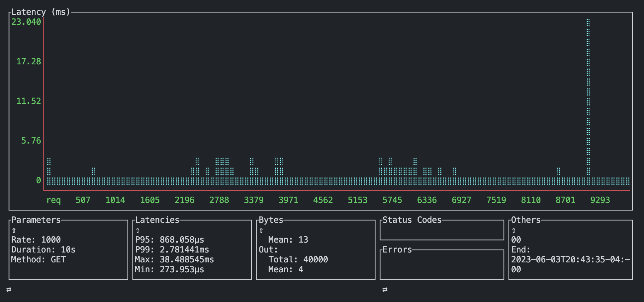Screen dimensions: 644x302
Task: Click the 8110 x-axis label
Action: [x=531, y=200]
